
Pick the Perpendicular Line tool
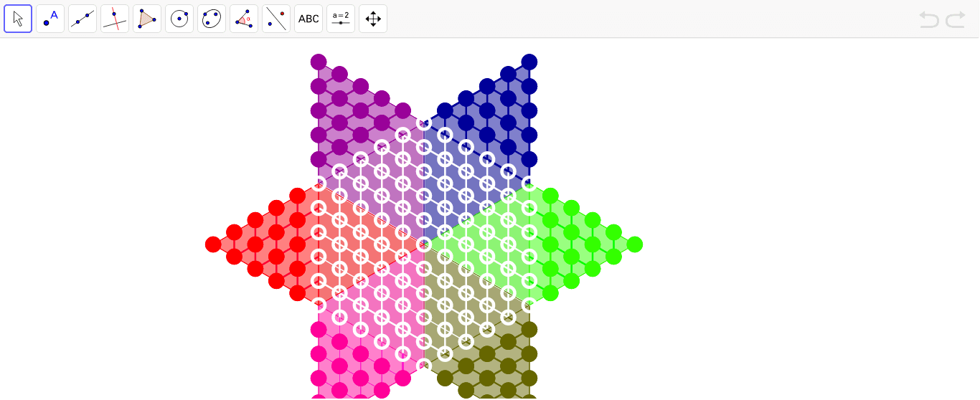(x=115, y=19)
